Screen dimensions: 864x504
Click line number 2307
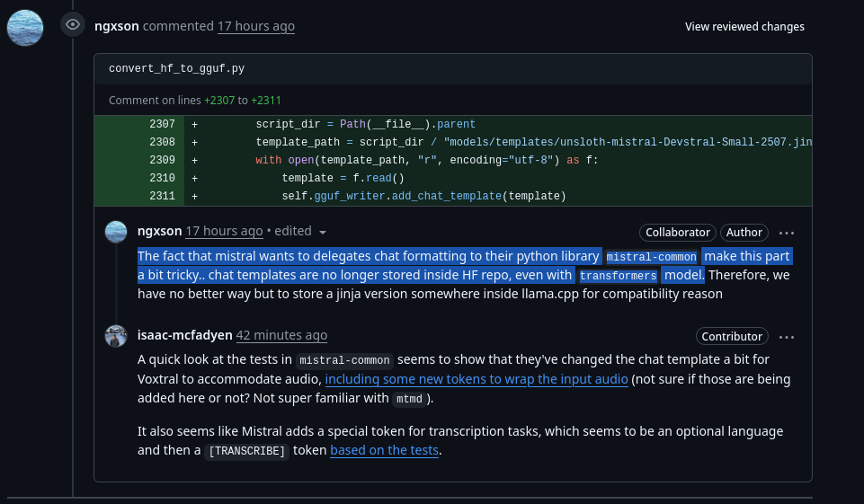point(162,124)
